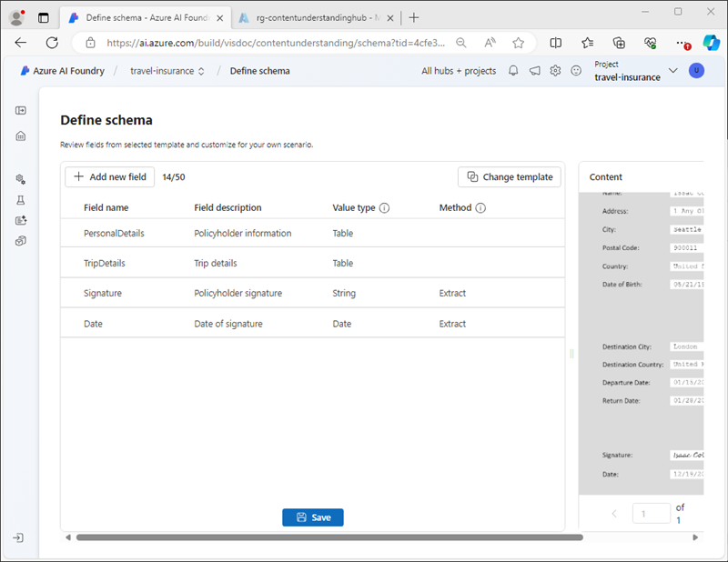Screen dimensions: 728x562
Task: Click the site lock icon in address bar
Action: point(90,43)
